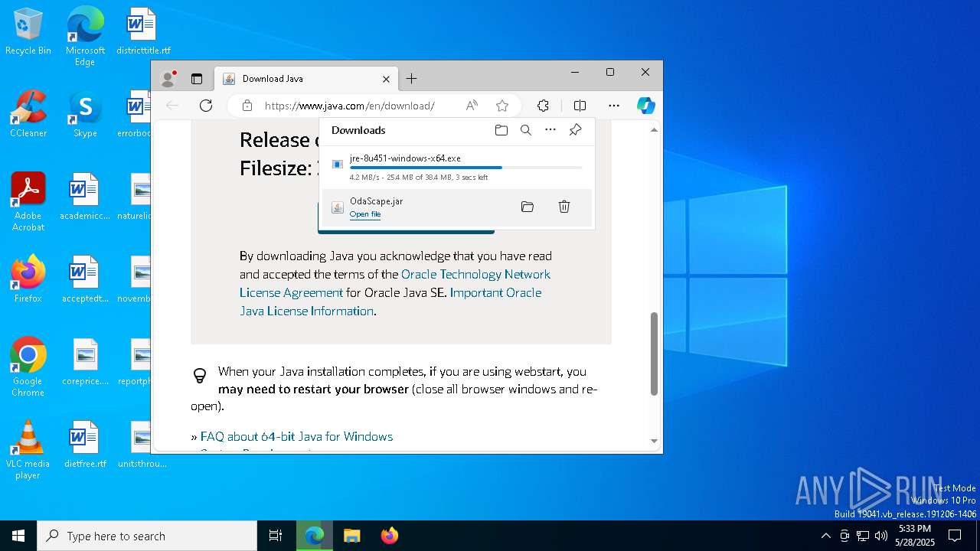Open Oracle Technology Network License Agreement link
This screenshot has height=551, width=980.
(395, 283)
